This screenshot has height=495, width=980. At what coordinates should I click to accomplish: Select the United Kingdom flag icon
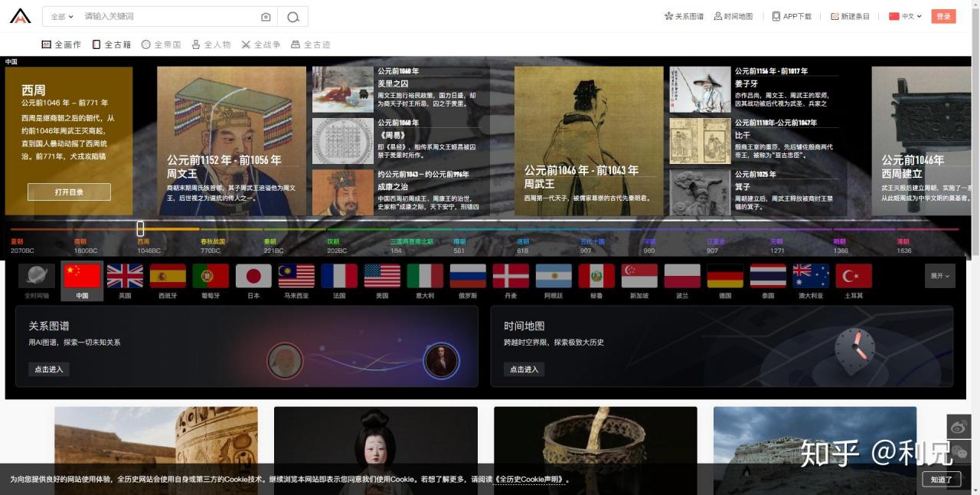(125, 276)
